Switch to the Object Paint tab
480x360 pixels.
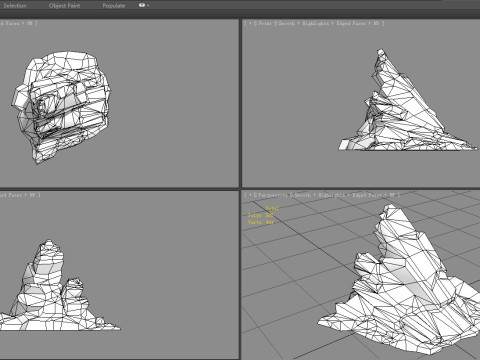(x=64, y=6)
